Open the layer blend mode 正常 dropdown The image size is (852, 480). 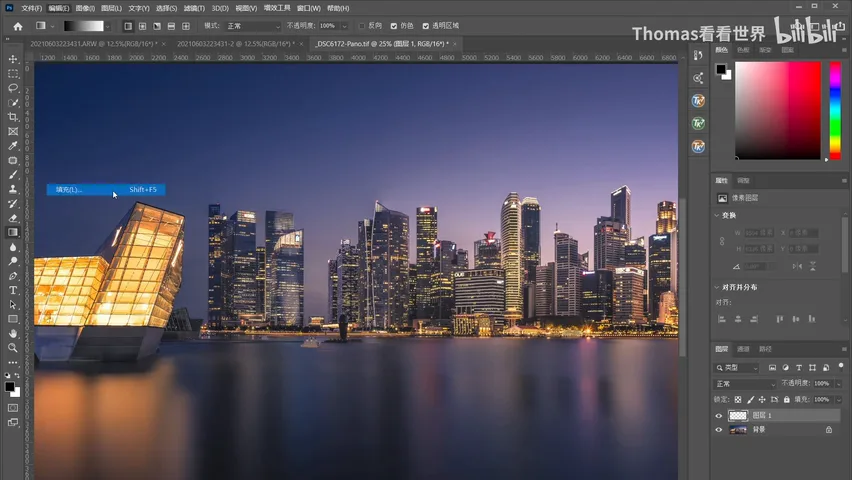pyautogui.click(x=745, y=384)
